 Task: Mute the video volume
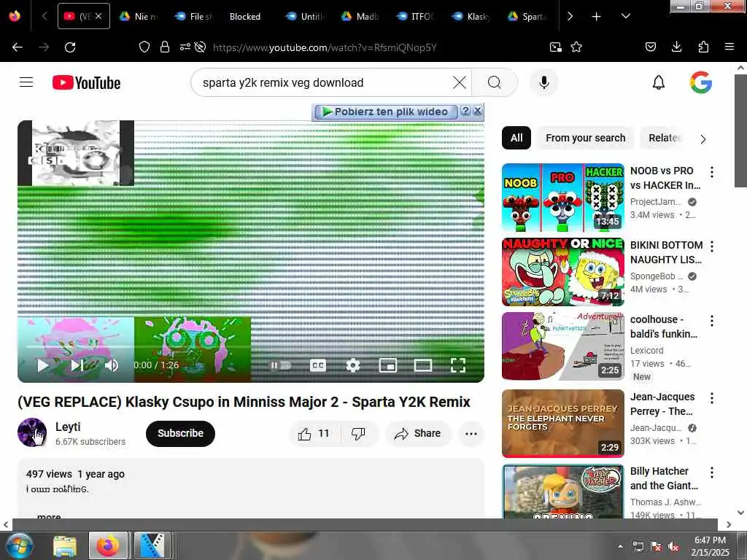(112, 365)
